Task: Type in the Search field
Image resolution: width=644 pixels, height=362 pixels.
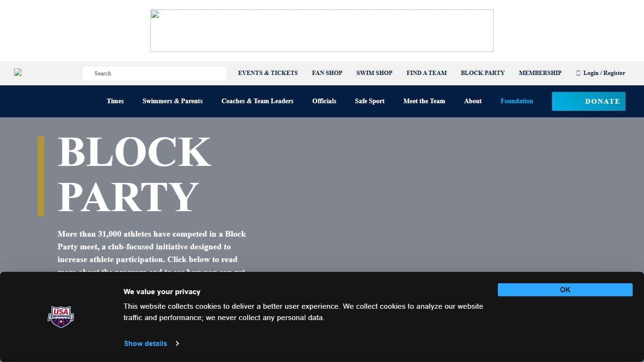Action: click(x=155, y=74)
